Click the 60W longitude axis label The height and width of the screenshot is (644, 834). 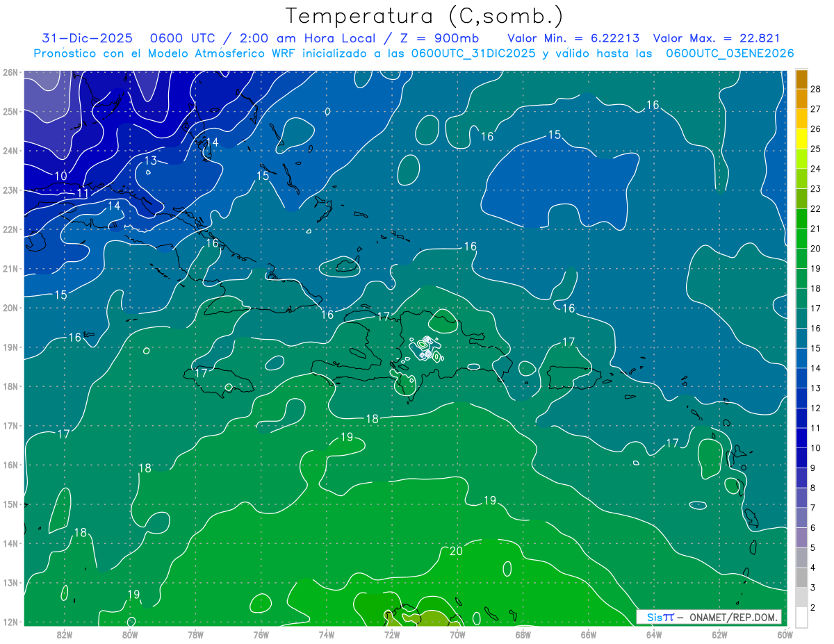[785, 634]
